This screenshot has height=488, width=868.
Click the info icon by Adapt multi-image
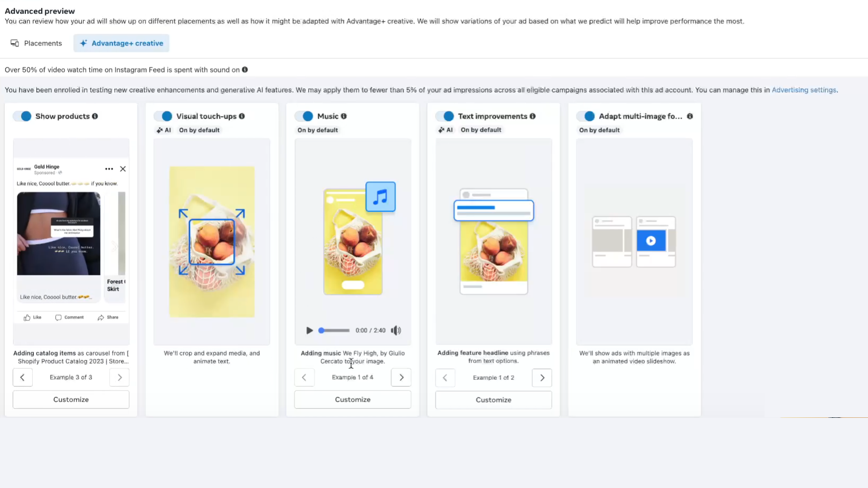(x=690, y=116)
